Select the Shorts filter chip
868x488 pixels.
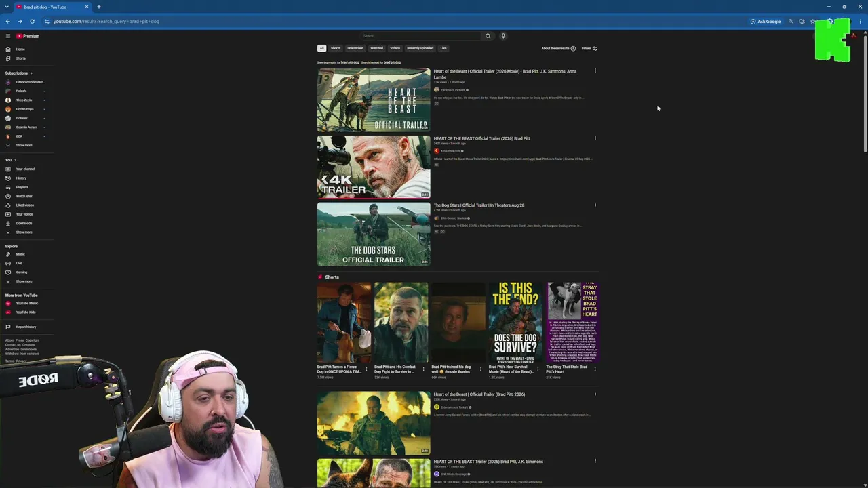click(336, 48)
